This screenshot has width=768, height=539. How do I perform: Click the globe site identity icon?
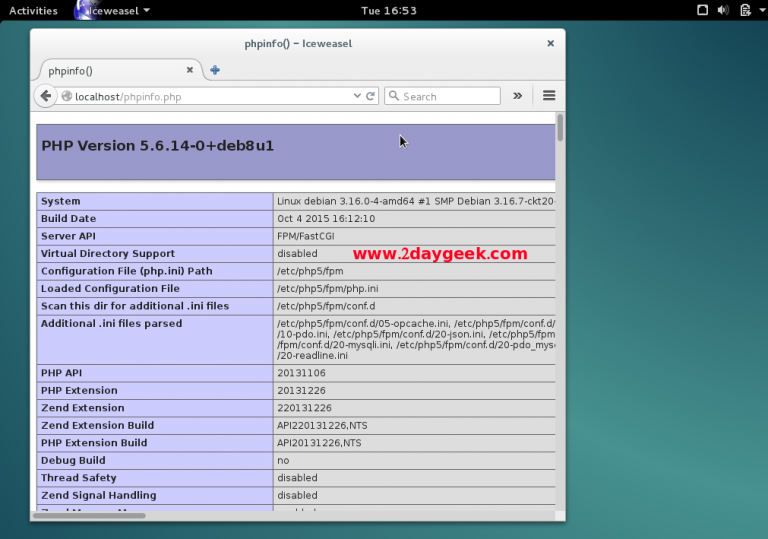point(67,97)
